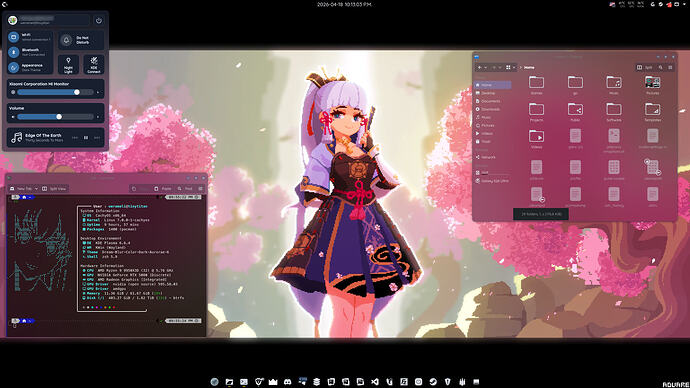Adjust the Xiaomi monitor brightness slider
690x388 pixels.
pos(55,92)
